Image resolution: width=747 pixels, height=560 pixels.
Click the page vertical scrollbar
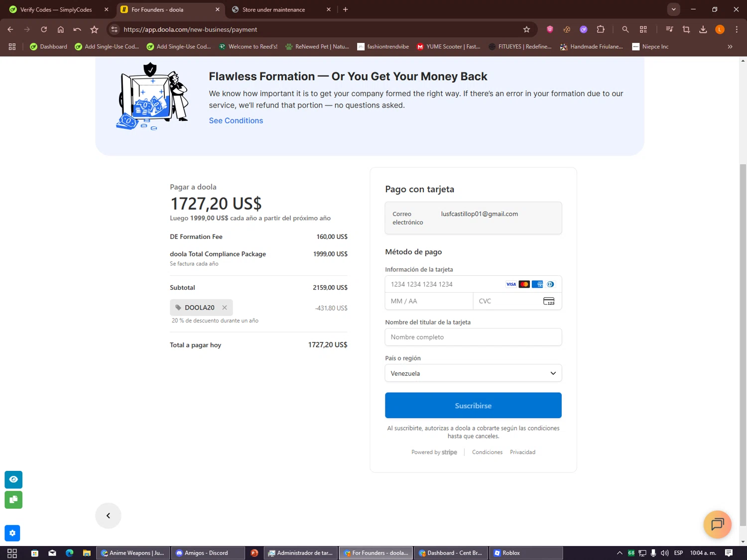(743, 345)
